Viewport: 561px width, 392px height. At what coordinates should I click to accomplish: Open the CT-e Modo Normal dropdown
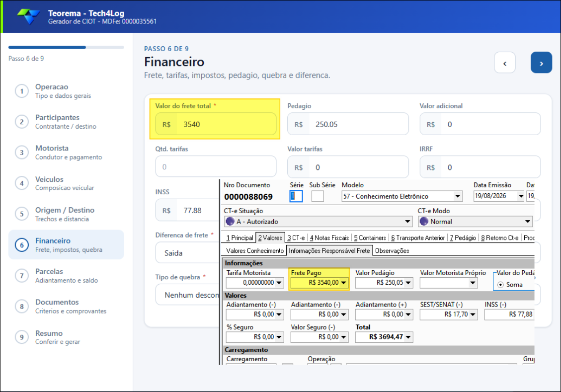pyautogui.click(x=527, y=222)
